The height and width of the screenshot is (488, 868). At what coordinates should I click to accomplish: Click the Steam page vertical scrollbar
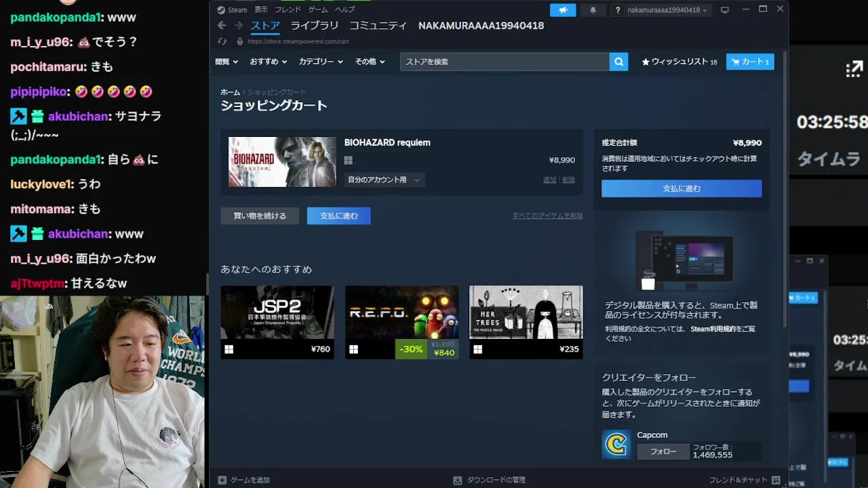pos(785,190)
